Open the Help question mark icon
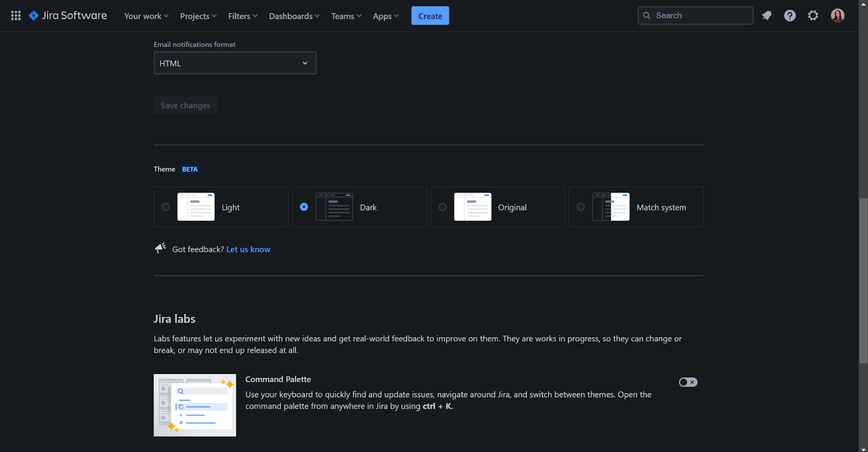The width and height of the screenshot is (868, 452). point(790,16)
